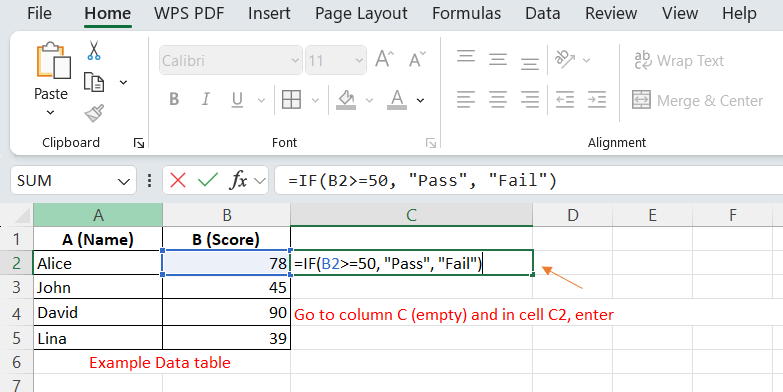Viewport: 783px width, 392px height.
Task: Click the Cut scissors icon
Action: 94,51
